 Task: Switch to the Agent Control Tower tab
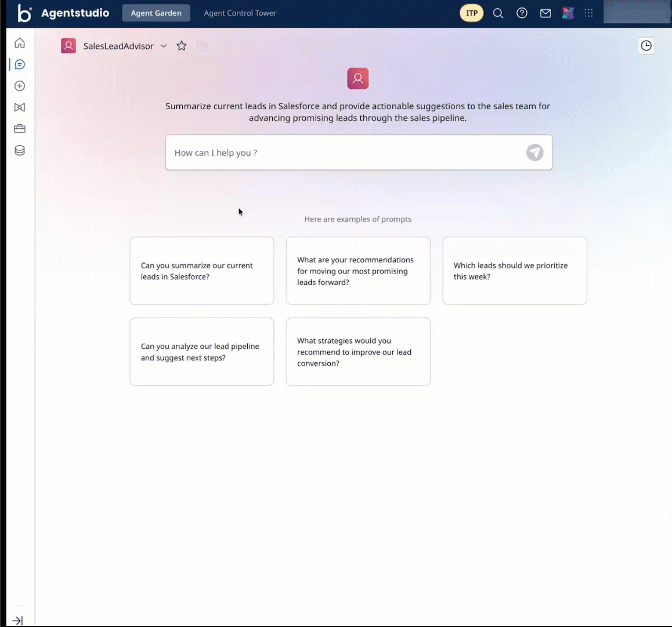pos(240,13)
